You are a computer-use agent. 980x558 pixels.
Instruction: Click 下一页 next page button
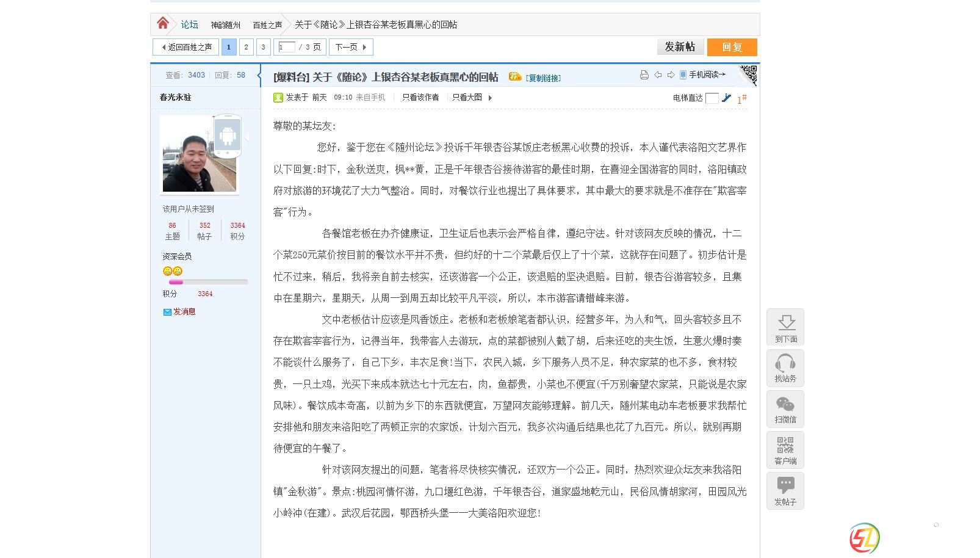350,47
